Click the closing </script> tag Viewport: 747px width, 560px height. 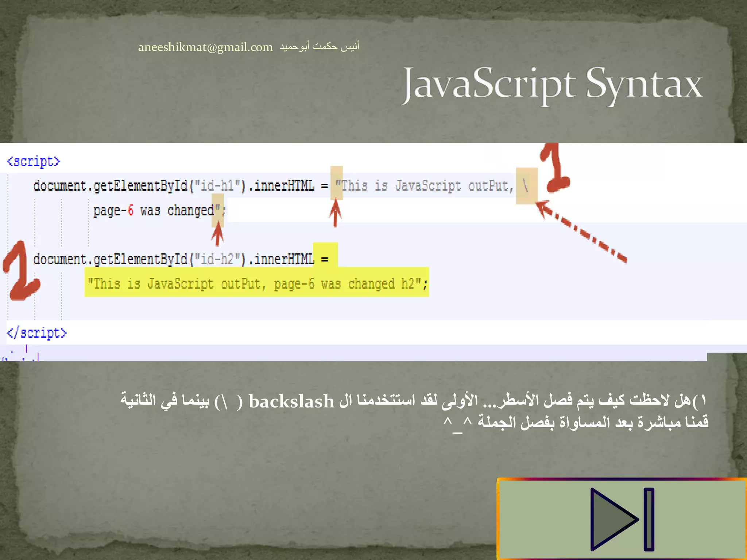pos(37,333)
